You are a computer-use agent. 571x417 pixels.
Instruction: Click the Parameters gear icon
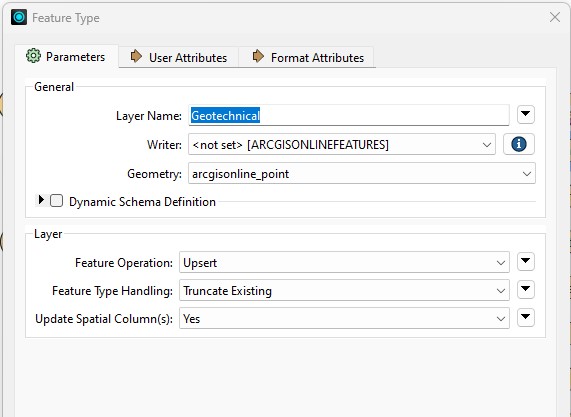(x=34, y=56)
